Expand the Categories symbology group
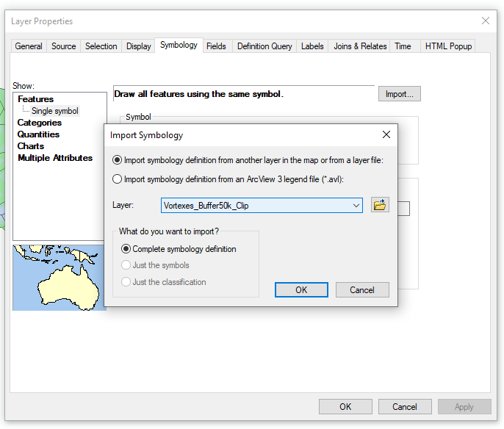Image resolution: width=504 pixels, height=429 pixels. 39,123
